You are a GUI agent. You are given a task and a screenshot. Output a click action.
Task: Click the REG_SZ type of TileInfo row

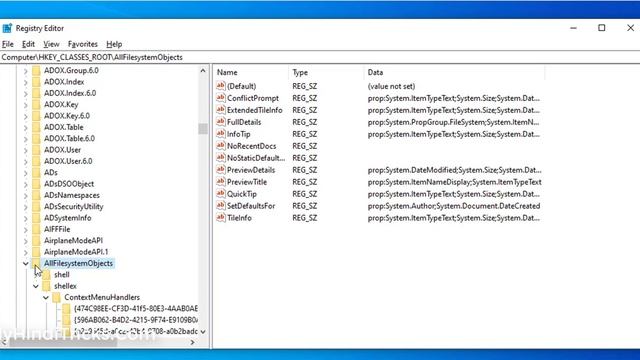point(304,218)
